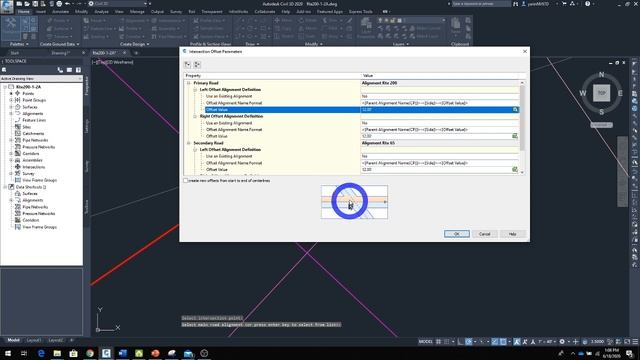
Task: Open the Settings tab on Toolspace
Action: click(x=87, y=126)
